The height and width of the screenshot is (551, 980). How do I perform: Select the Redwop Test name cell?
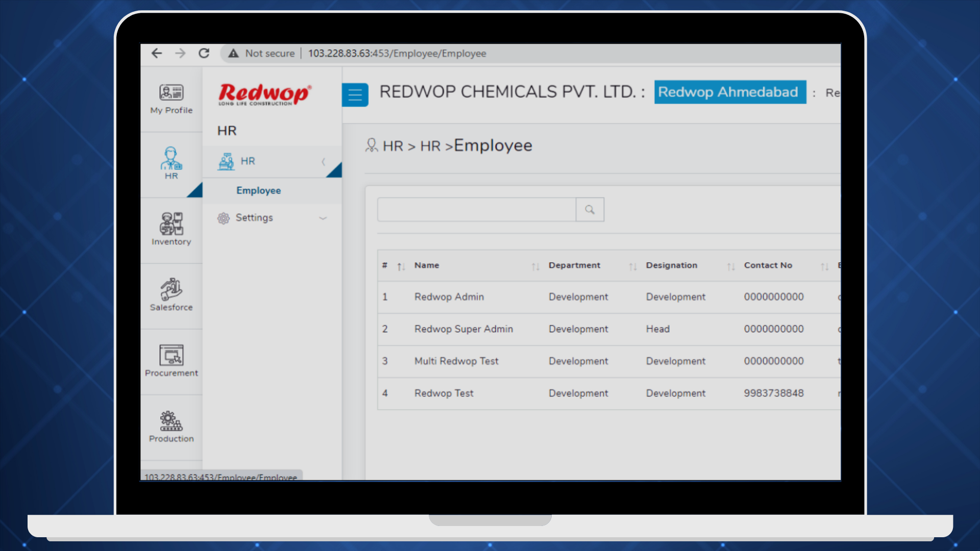pyautogui.click(x=444, y=393)
